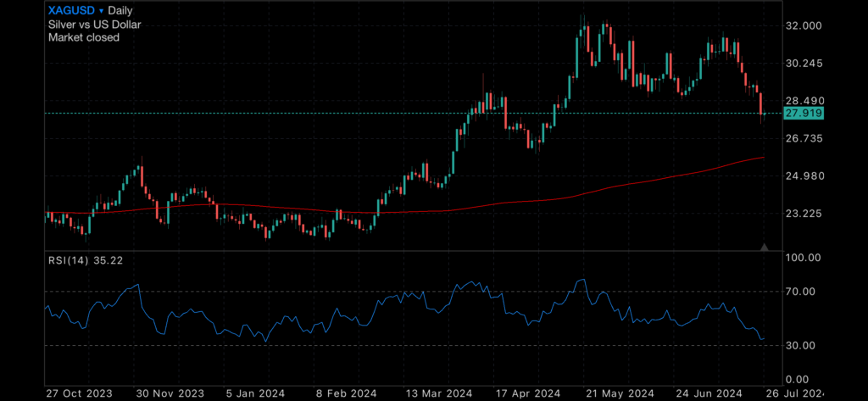Click the 28.490 price axis label

point(804,102)
